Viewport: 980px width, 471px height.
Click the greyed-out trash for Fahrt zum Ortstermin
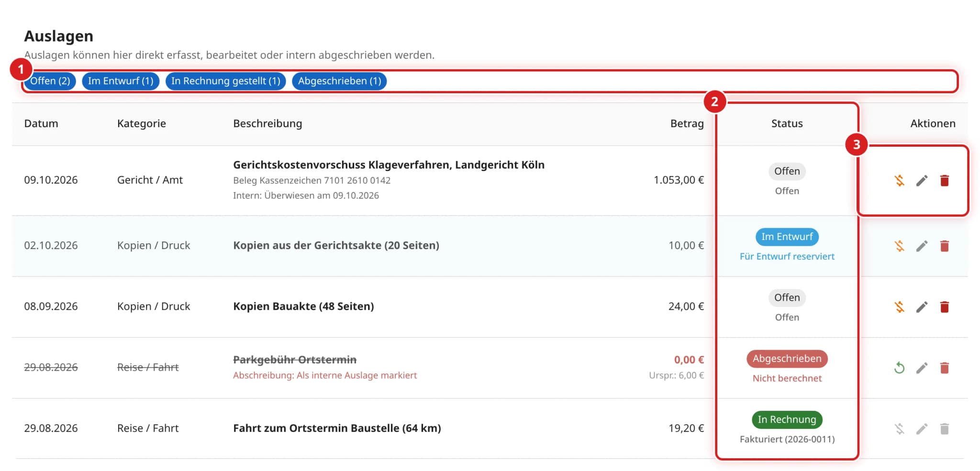(945, 429)
